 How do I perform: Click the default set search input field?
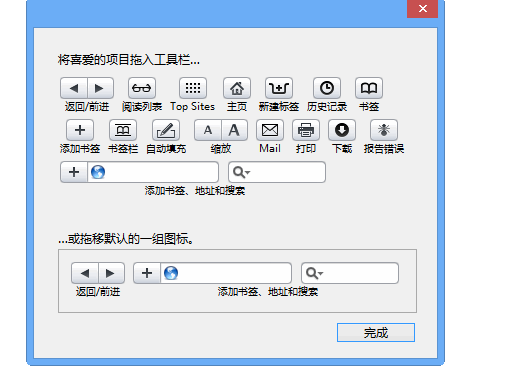pyautogui.click(x=350, y=273)
